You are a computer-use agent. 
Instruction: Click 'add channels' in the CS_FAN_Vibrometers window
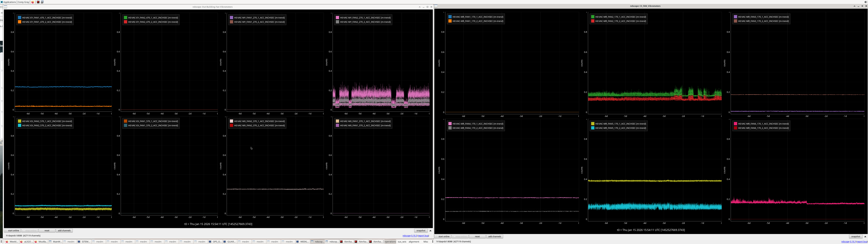[494, 237]
